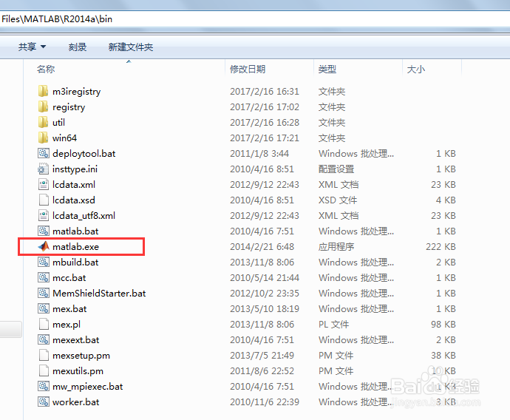Viewport: 510px width, 420px height.
Task: Click the lcdata.xsd blank file icon
Action: pyautogui.click(x=44, y=200)
